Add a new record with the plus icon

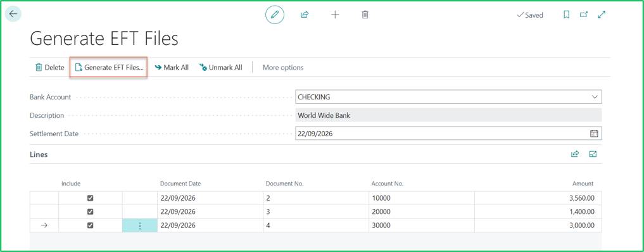tap(335, 15)
